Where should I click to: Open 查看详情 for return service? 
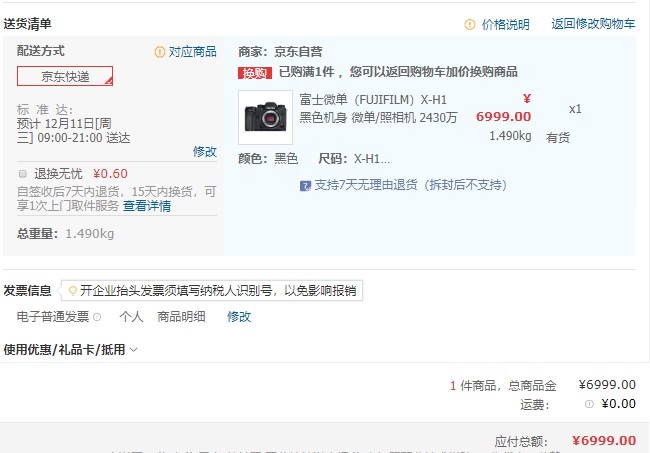point(147,206)
